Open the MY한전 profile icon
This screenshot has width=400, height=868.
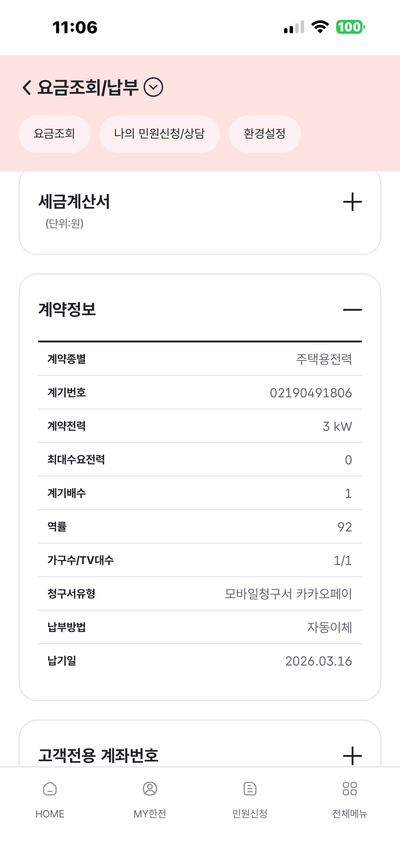[x=150, y=789]
